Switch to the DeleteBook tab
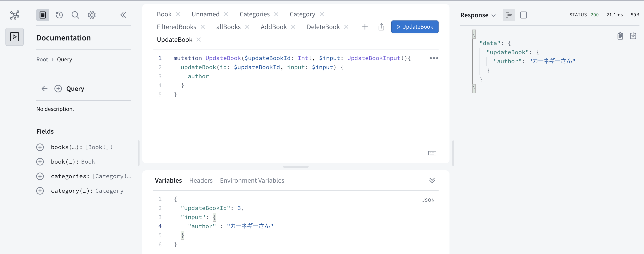Viewport: 644px width, 254px height. pyautogui.click(x=323, y=27)
